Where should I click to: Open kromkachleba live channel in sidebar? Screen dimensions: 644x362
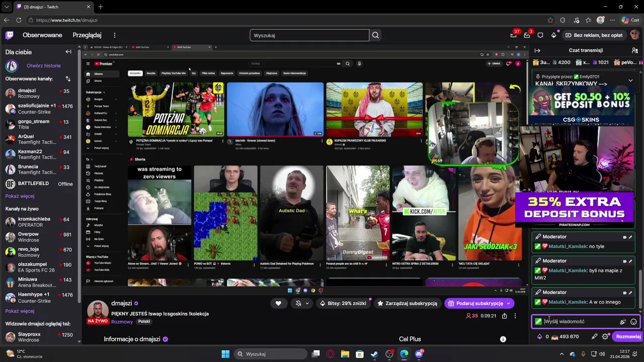click(x=40, y=222)
